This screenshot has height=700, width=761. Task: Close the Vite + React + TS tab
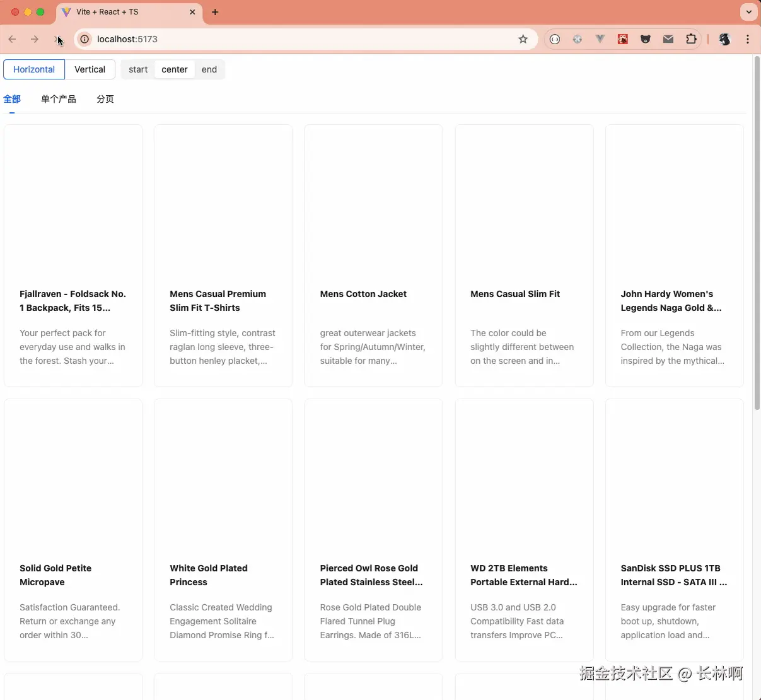(x=192, y=12)
